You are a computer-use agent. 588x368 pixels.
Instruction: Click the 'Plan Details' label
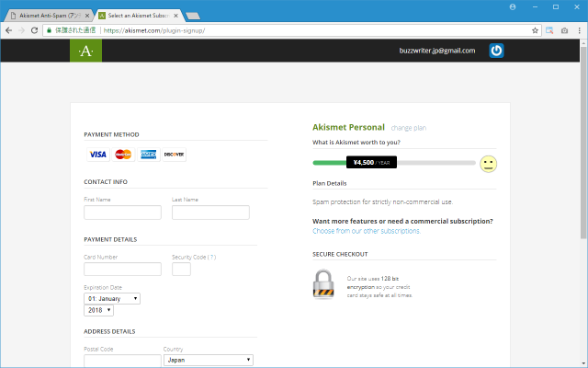pos(330,183)
